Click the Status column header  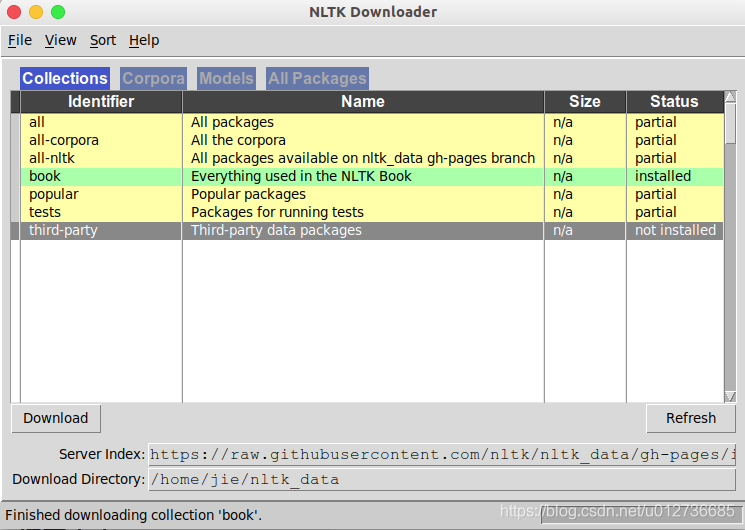point(675,102)
